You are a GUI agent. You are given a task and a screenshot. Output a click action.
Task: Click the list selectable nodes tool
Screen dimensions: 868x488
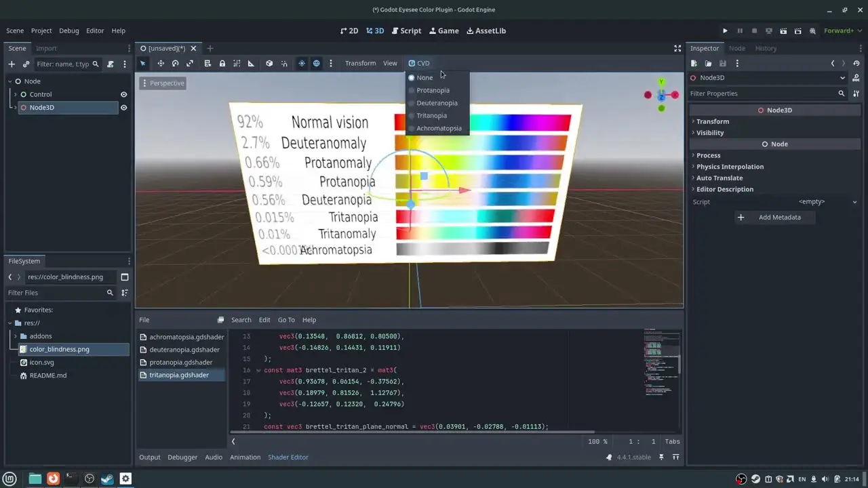pyautogui.click(x=208, y=63)
